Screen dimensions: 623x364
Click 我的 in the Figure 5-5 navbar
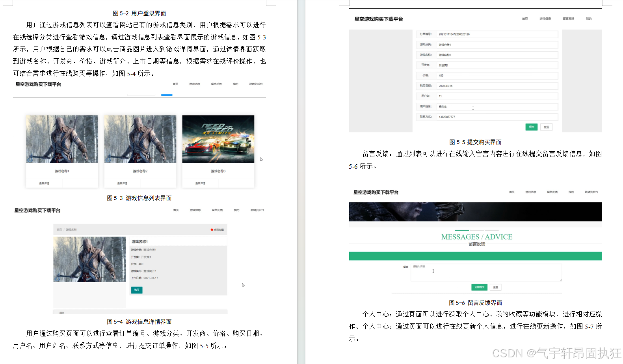tap(589, 19)
